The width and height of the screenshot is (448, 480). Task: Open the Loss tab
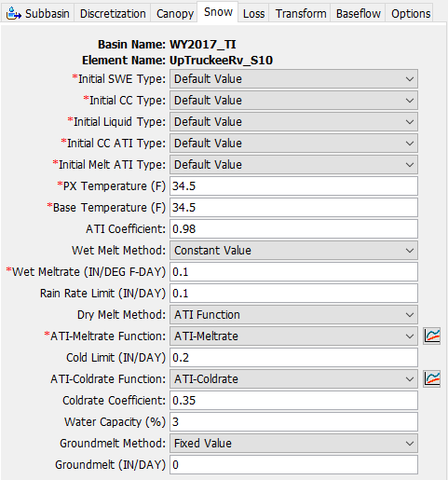pos(253,13)
